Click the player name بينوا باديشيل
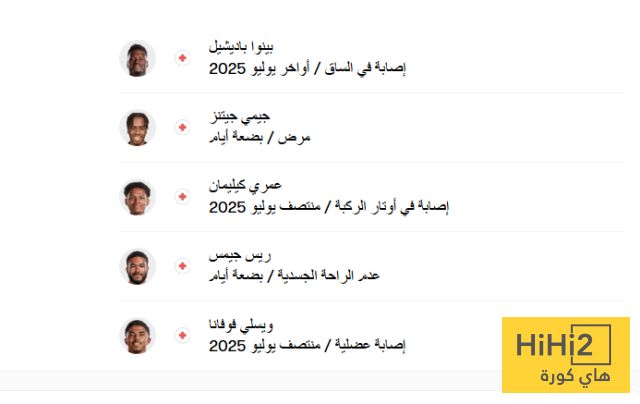The height and width of the screenshot is (404, 640). click(242, 47)
